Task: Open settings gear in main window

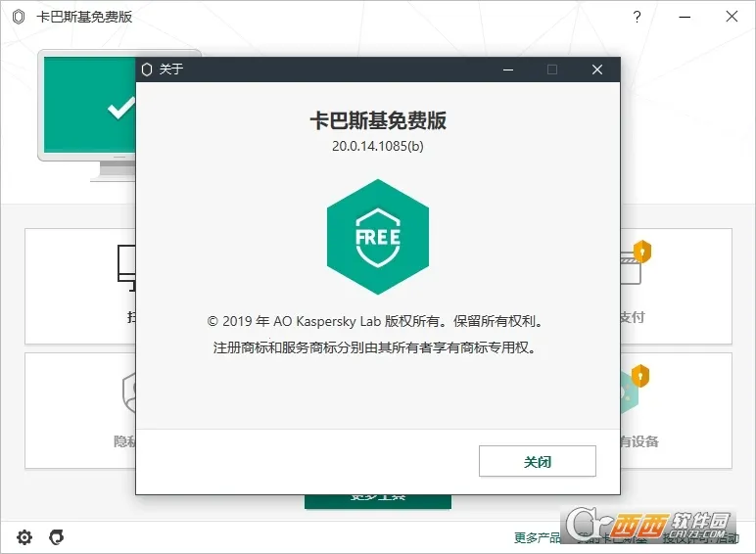Action: tap(24, 536)
